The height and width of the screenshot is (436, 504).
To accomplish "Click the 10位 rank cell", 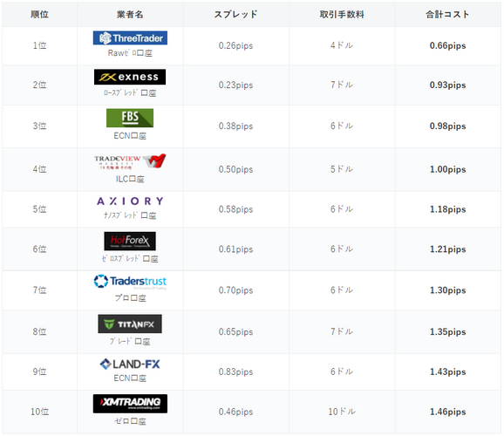I will tap(39, 412).
